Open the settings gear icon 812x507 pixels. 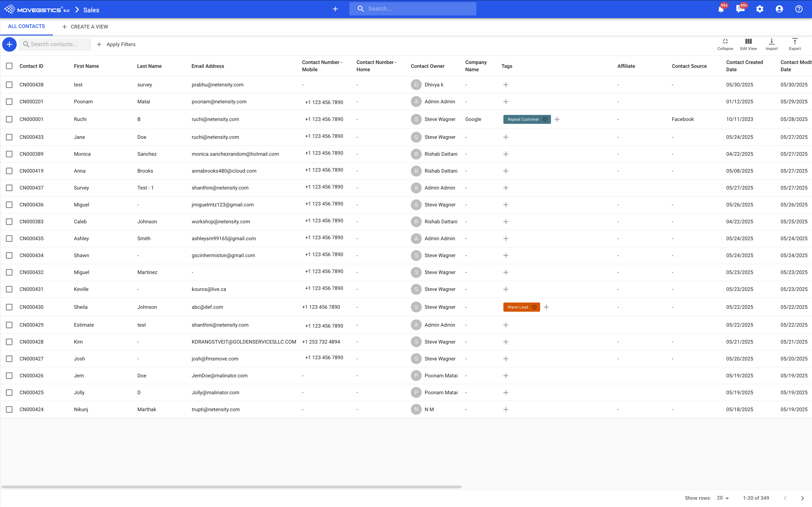tap(760, 9)
